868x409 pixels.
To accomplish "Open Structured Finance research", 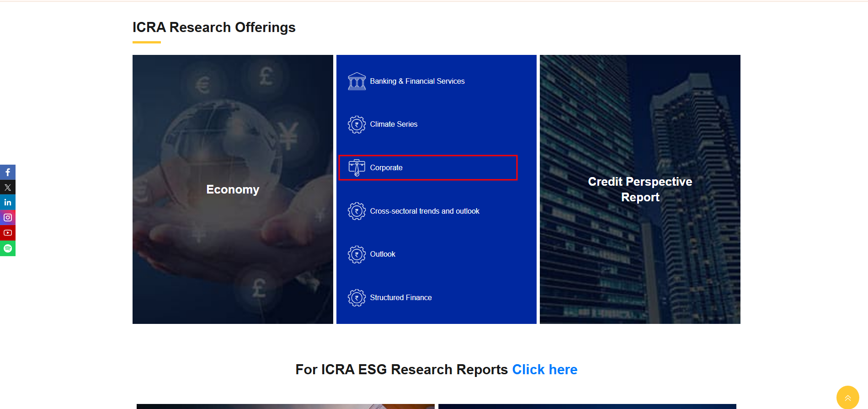I will point(401,298).
